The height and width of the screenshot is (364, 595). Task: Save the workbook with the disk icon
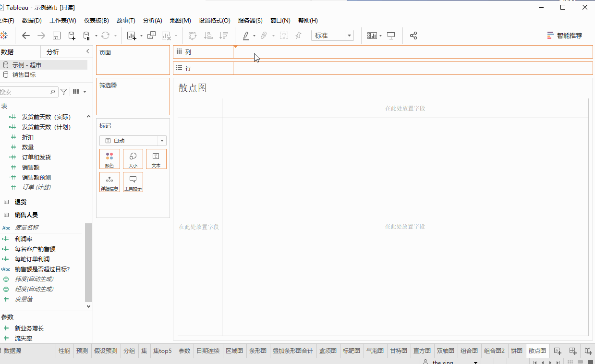(x=57, y=36)
